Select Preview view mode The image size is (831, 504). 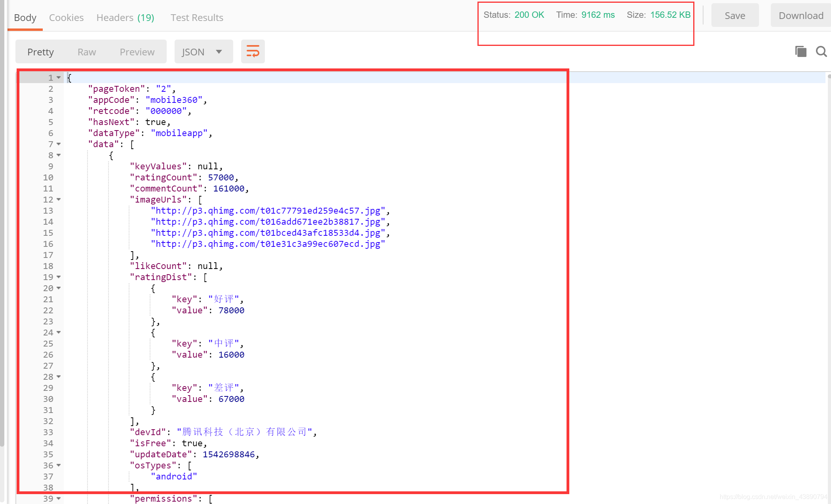pos(137,52)
